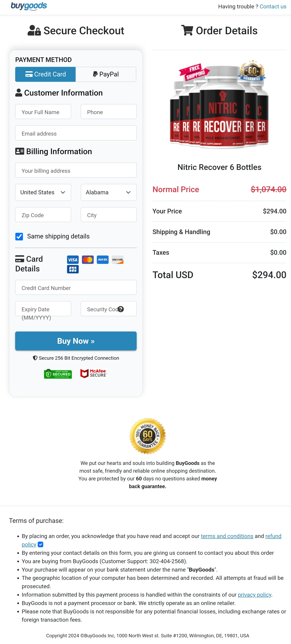Open the United States country dropdown
The width and height of the screenshot is (291, 644).
(43, 192)
